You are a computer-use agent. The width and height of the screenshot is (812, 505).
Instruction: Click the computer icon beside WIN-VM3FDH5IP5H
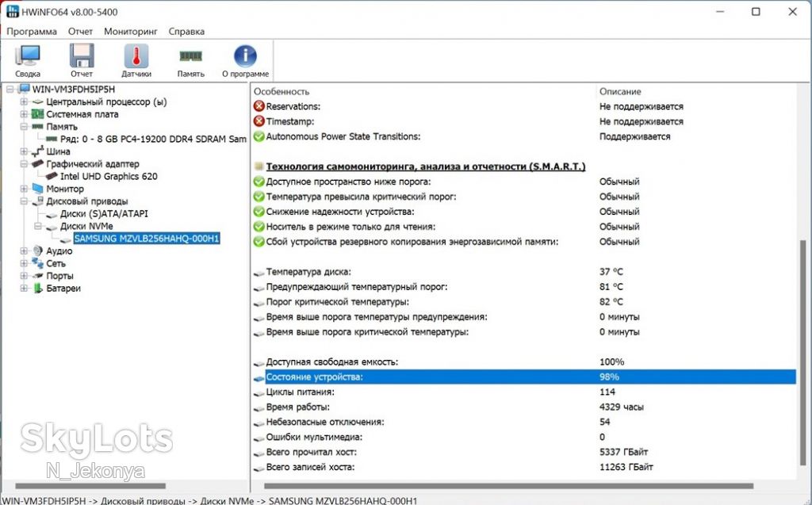coord(24,89)
